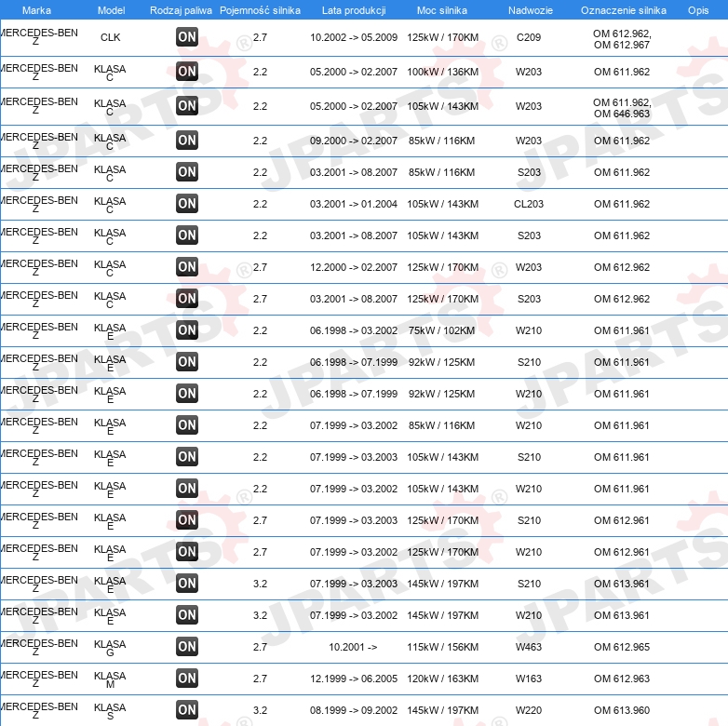The image size is (728, 726).
Task: Click the ON icon in the KLASA S row
Action: click(x=187, y=710)
